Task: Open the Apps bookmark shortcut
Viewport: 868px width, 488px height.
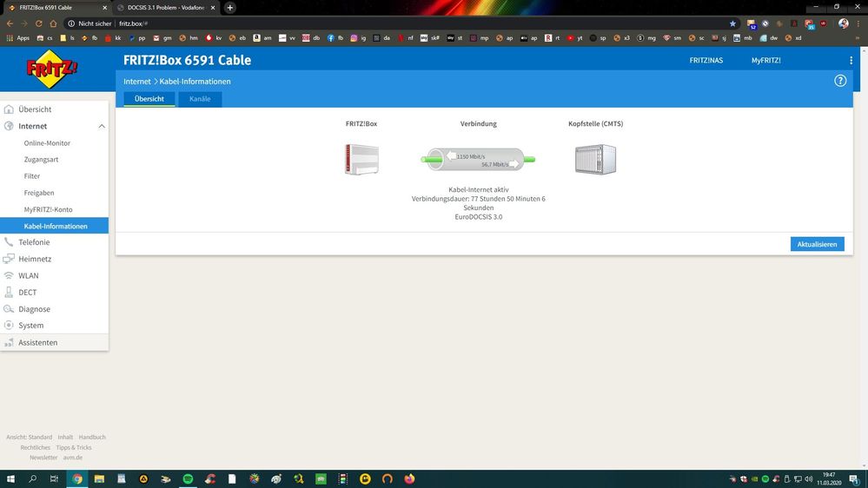Action: tap(17, 38)
